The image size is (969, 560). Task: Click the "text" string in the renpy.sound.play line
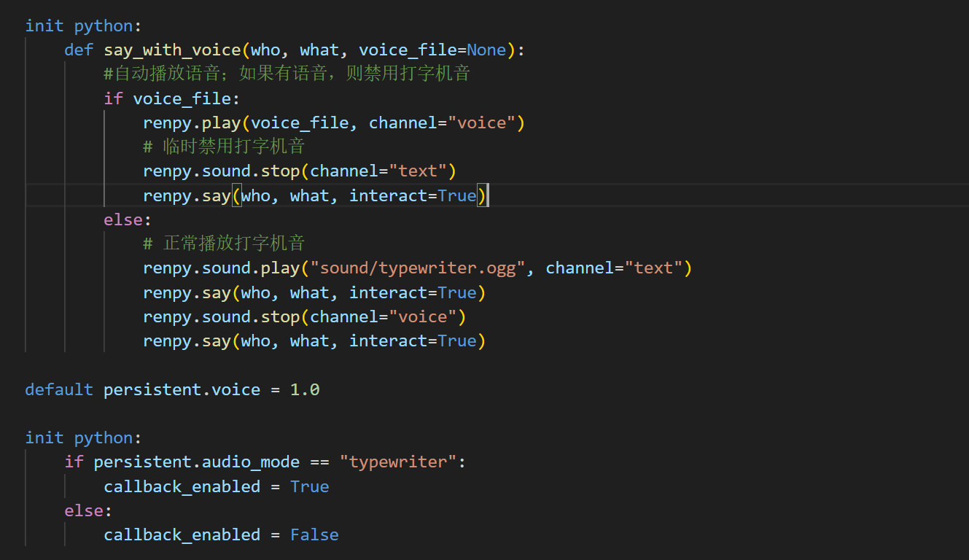pyautogui.click(x=653, y=268)
